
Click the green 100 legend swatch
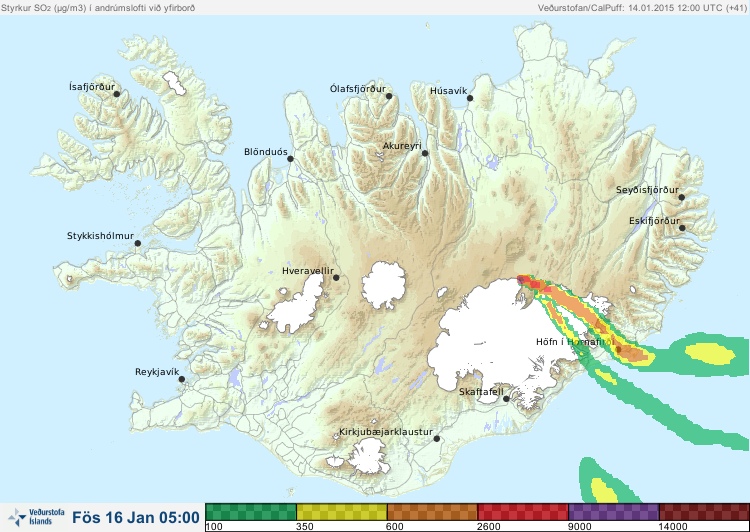click(251, 512)
